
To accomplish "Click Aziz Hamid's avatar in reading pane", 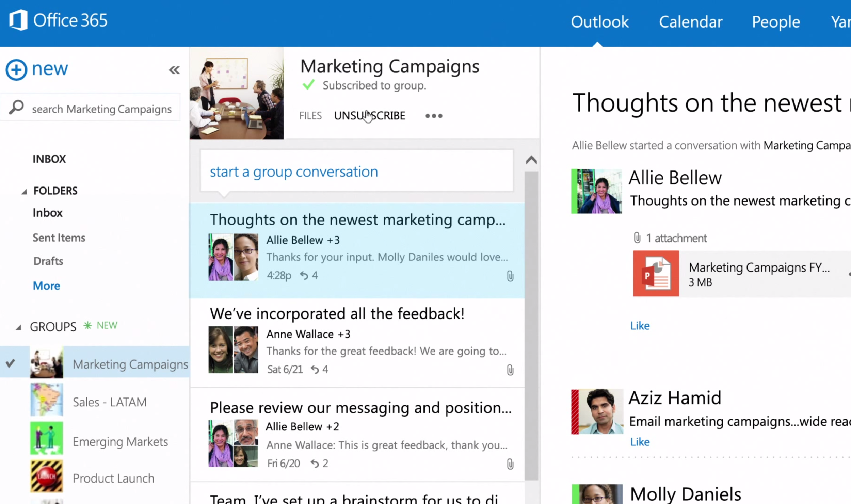I will (x=597, y=412).
